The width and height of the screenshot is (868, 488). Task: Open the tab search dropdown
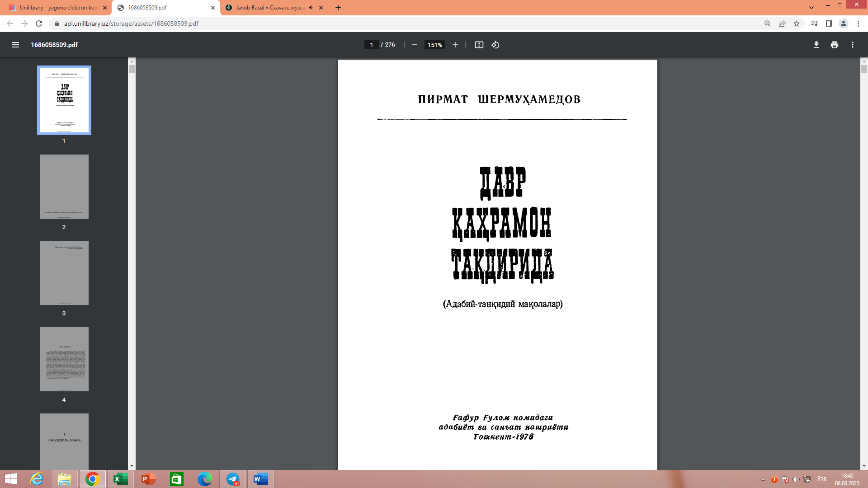pos(811,8)
